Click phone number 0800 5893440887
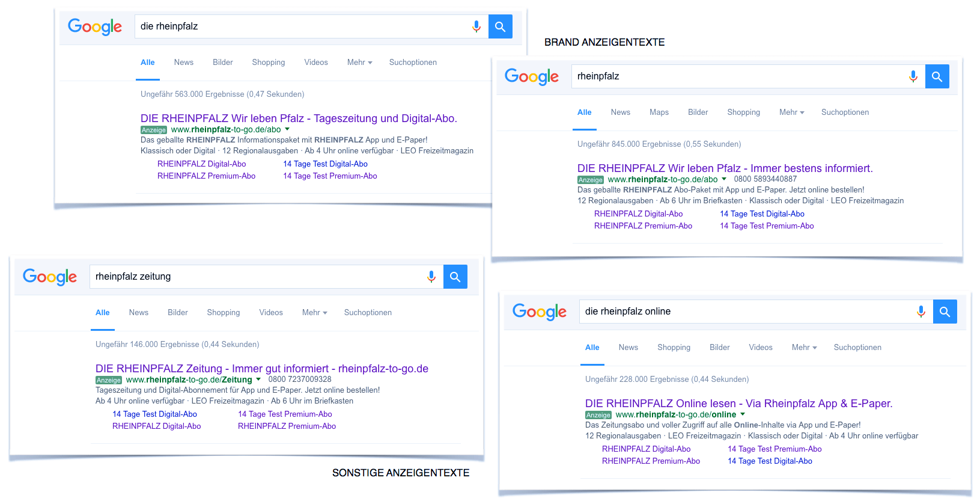 pyautogui.click(x=765, y=179)
